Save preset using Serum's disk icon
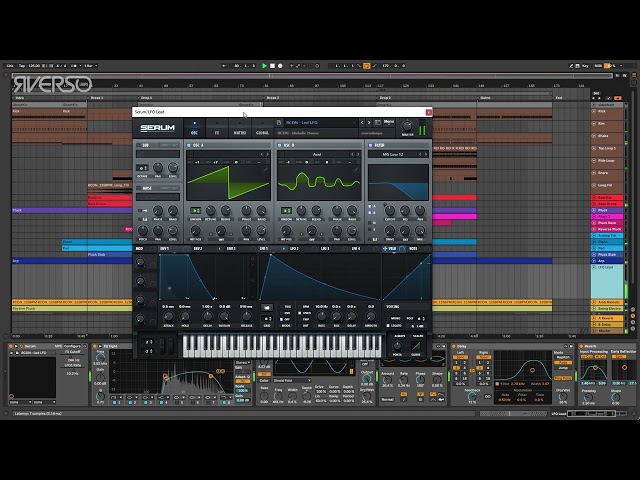The width and height of the screenshot is (640, 480). (x=279, y=122)
